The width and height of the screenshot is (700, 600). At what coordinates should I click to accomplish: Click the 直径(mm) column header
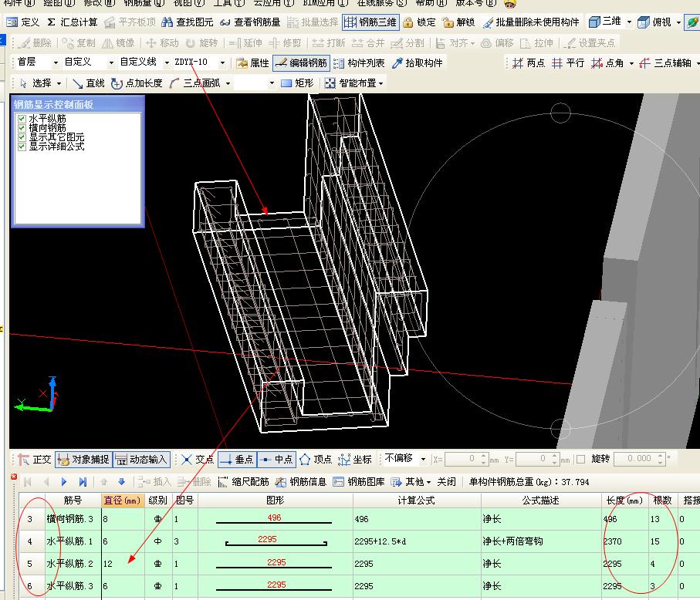point(122,501)
